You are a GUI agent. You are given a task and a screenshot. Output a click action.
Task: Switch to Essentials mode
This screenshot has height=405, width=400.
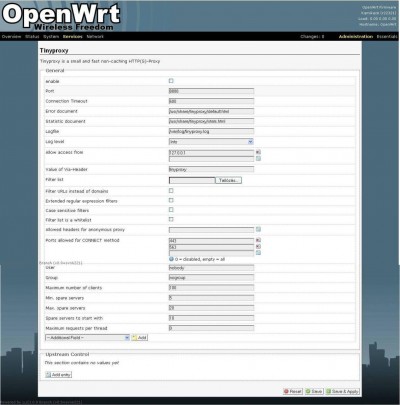(387, 37)
